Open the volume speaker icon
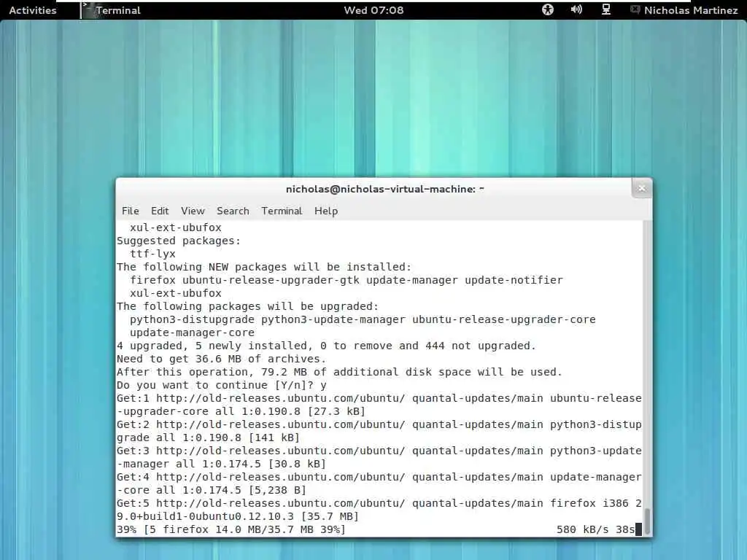Image resolution: width=747 pixels, height=560 pixels. (x=576, y=9)
